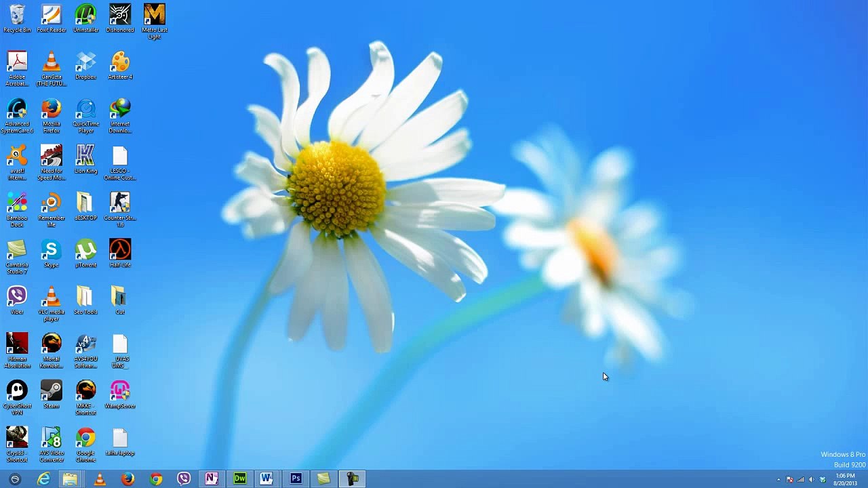Select the Half-Life desktop shortcut
The width and height of the screenshot is (868, 488).
(x=120, y=254)
